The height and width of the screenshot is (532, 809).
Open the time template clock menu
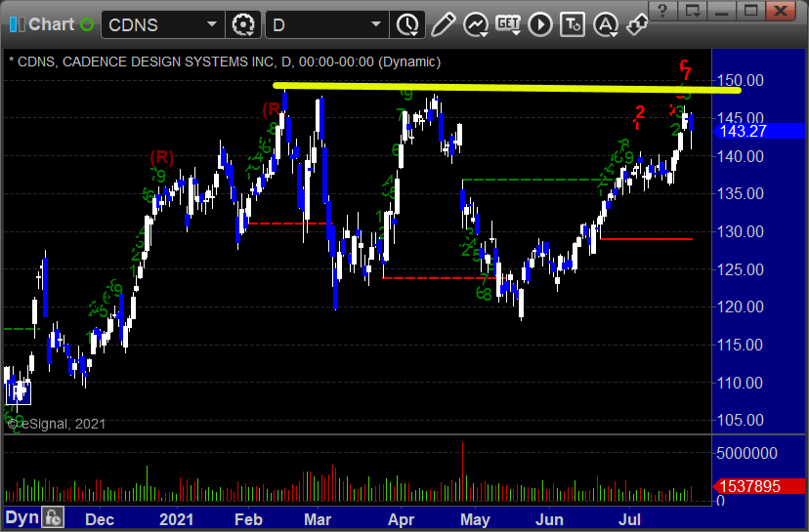[x=407, y=24]
